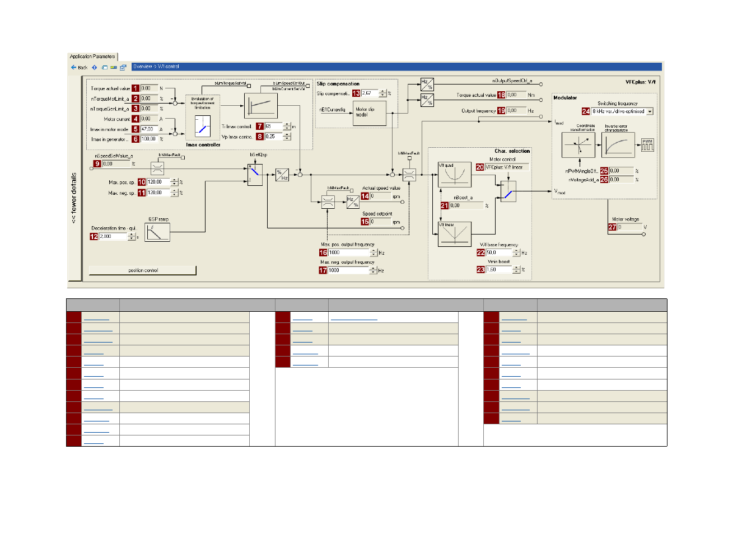
Task: Click the bLimSpeedCtrlOut indicator box
Action: pos(307,86)
